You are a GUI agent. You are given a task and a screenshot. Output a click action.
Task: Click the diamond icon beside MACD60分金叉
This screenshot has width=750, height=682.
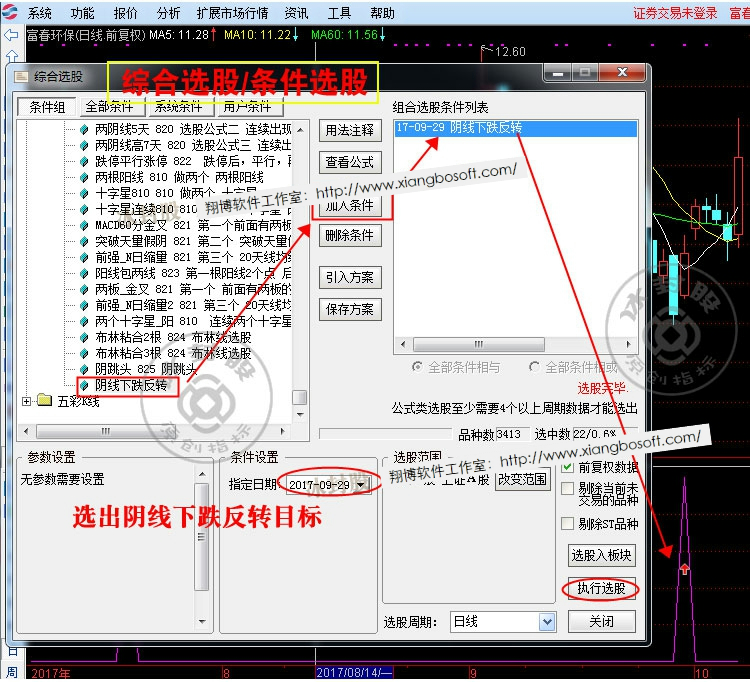[x=84, y=225]
